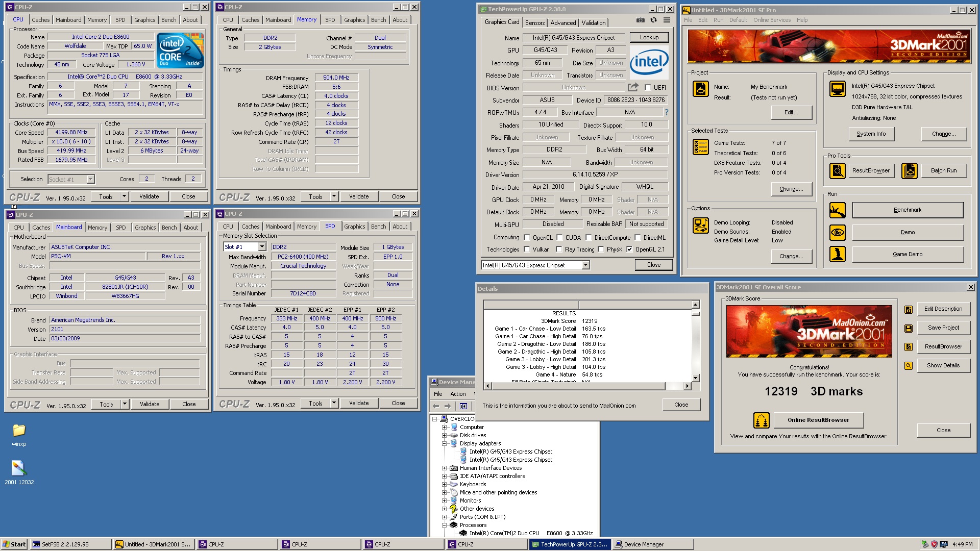
Task: Click the Bus Interface question mark icon
Action: click(x=666, y=112)
